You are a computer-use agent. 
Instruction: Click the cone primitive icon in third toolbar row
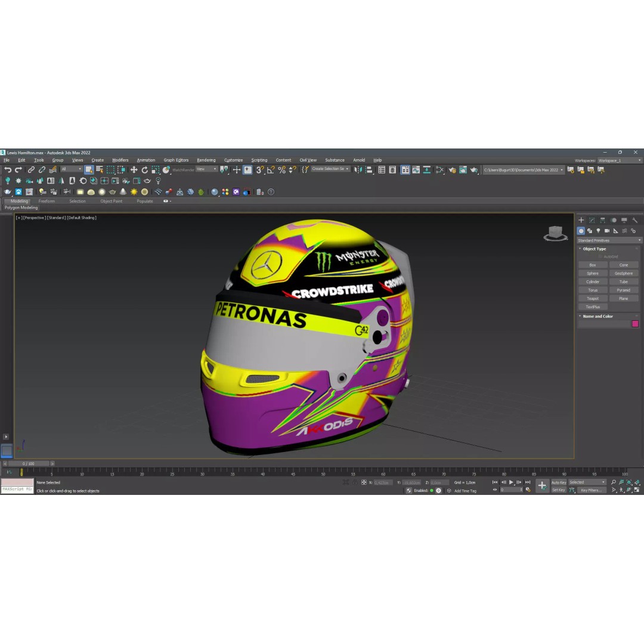point(123,192)
